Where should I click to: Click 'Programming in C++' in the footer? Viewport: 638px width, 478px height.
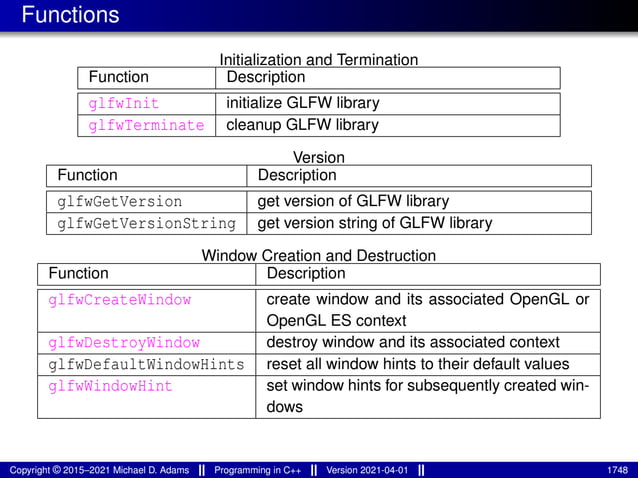[258, 470]
